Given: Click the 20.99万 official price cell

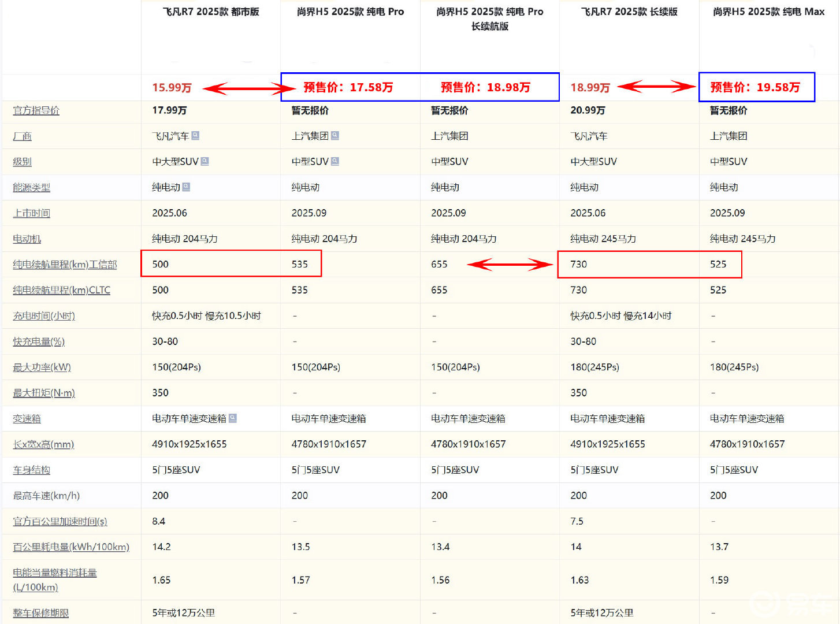Looking at the screenshot, I should [588, 110].
